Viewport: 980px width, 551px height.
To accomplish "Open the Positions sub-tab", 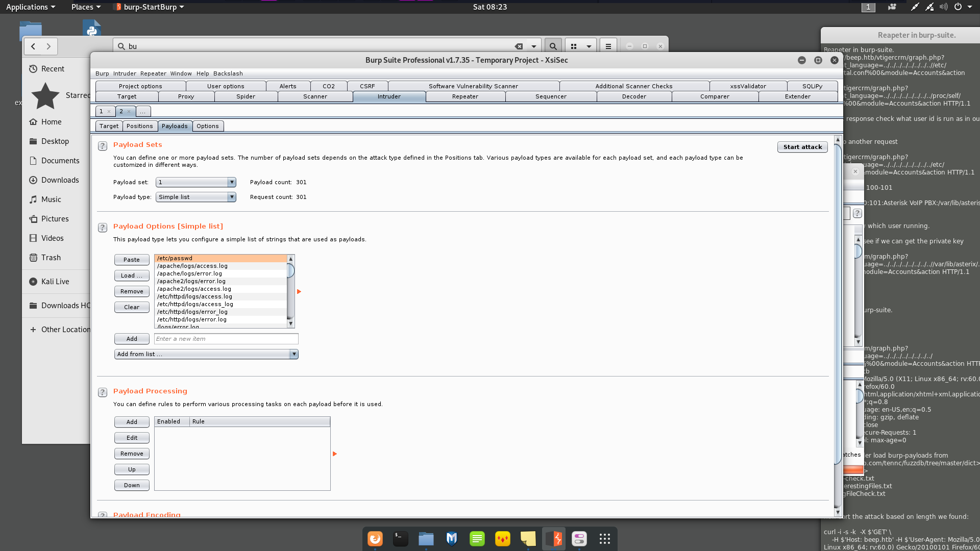I will [x=139, y=126].
